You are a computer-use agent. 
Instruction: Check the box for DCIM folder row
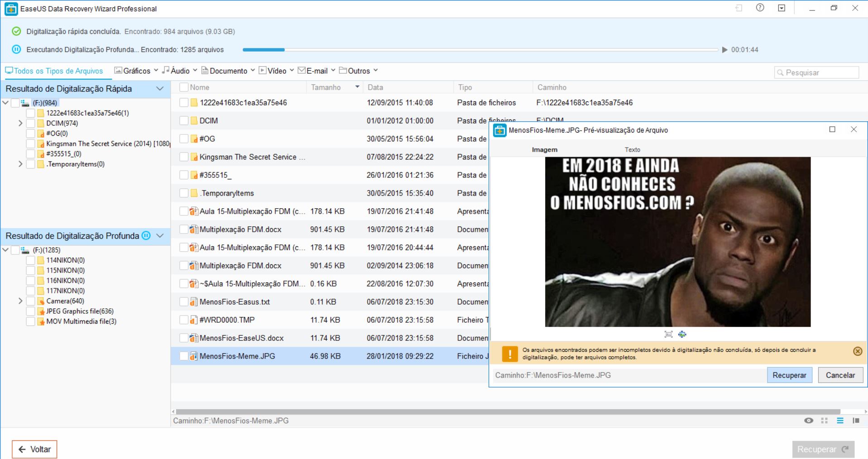coord(184,121)
